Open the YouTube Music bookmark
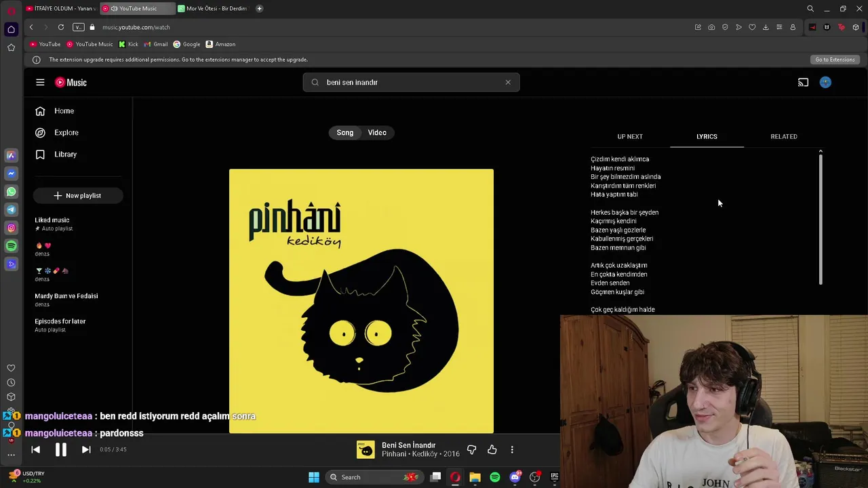This screenshot has height=488, width=868. point(90,44)
